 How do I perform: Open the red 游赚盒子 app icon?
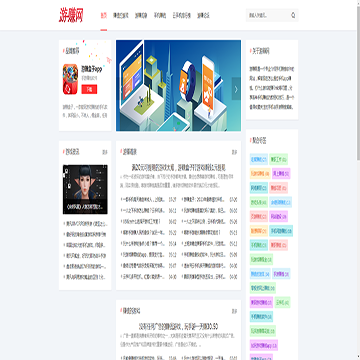70,79
